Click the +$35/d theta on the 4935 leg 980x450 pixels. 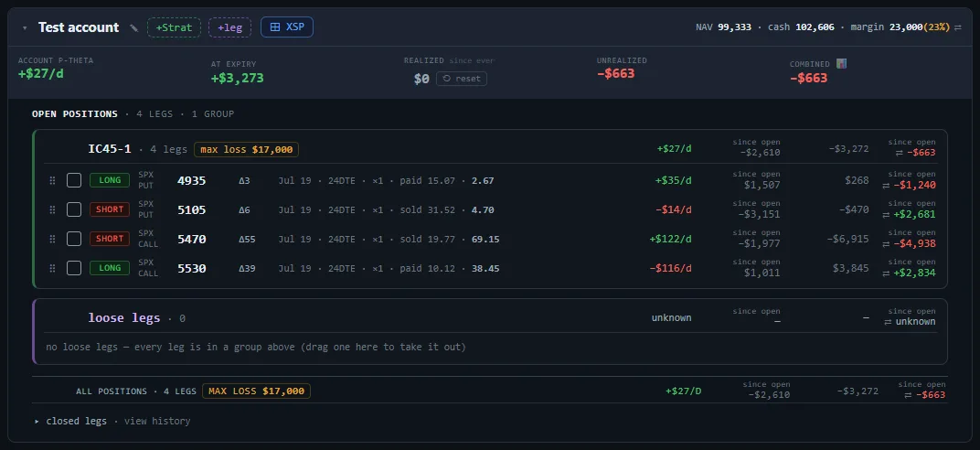tap(673, 180)
